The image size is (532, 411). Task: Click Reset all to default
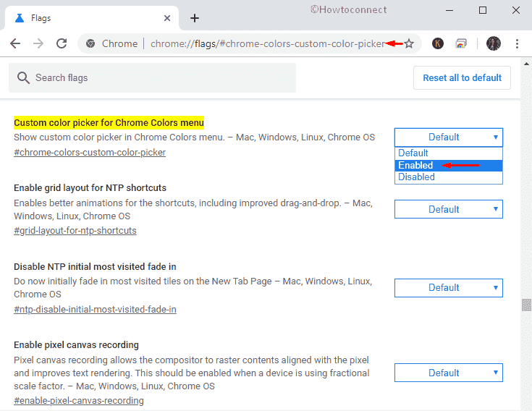(x=462, y=78)
